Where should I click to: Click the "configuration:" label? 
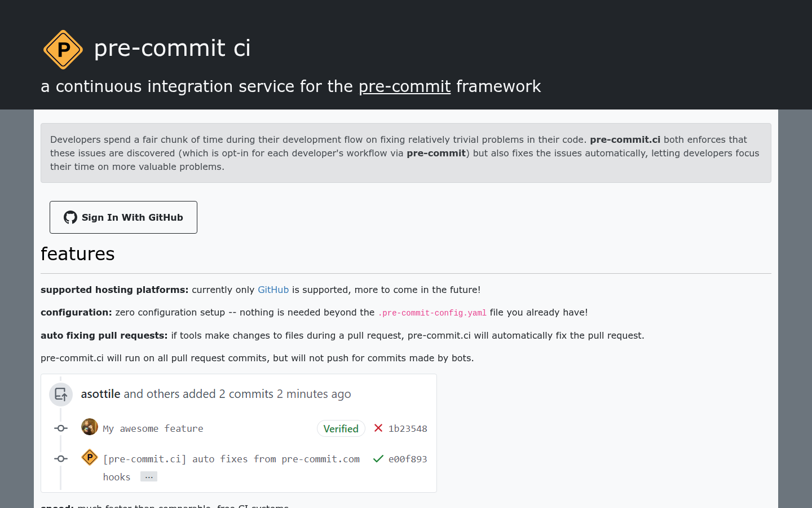76,312
